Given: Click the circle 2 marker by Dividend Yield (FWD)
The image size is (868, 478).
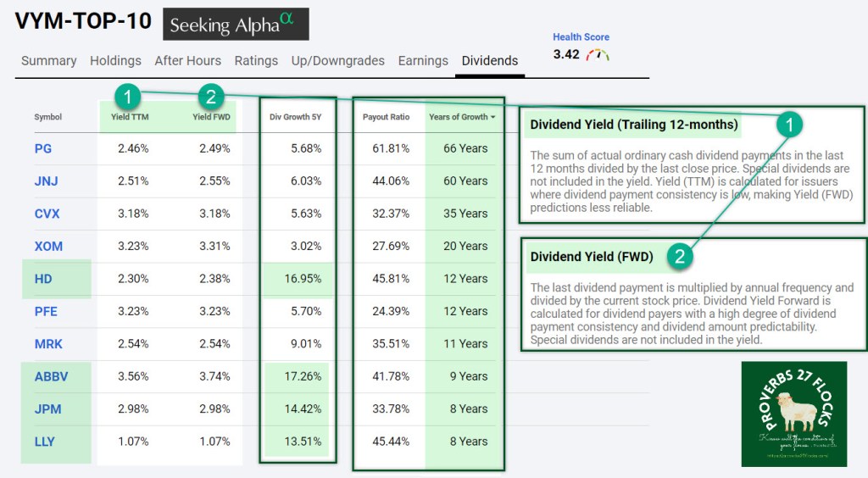Looking at the screenshot, I should 680,253.
